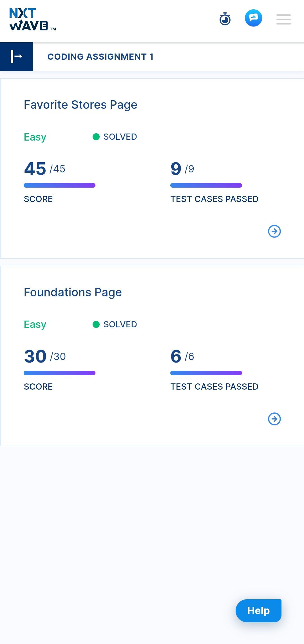Open Favorite Stores Page question title
The height and width of the screenshot is (644, 304).
coord(81,105)
